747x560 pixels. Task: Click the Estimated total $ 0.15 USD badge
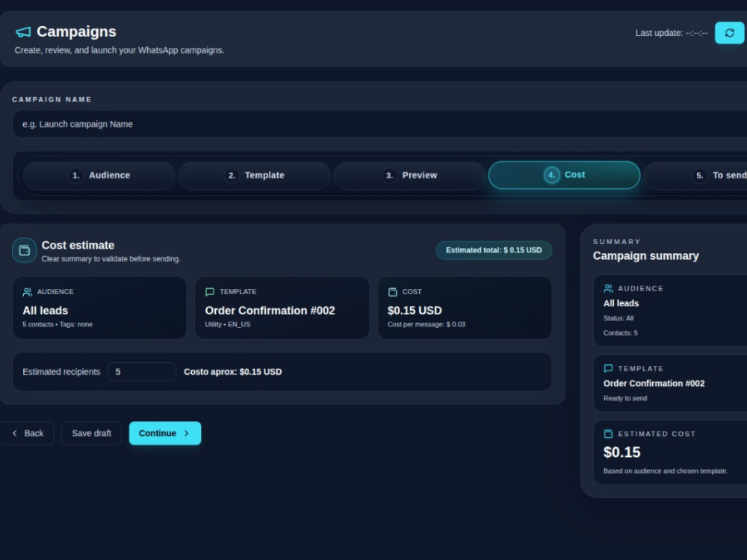click(x=494, y=250)
